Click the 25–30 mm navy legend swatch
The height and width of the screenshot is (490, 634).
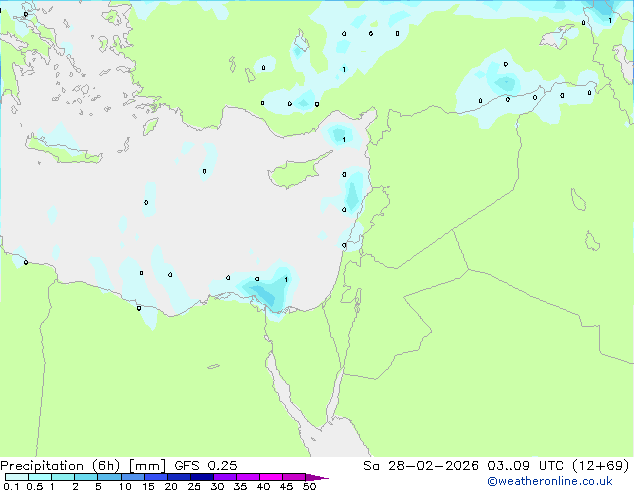click(x=201, y=477)
